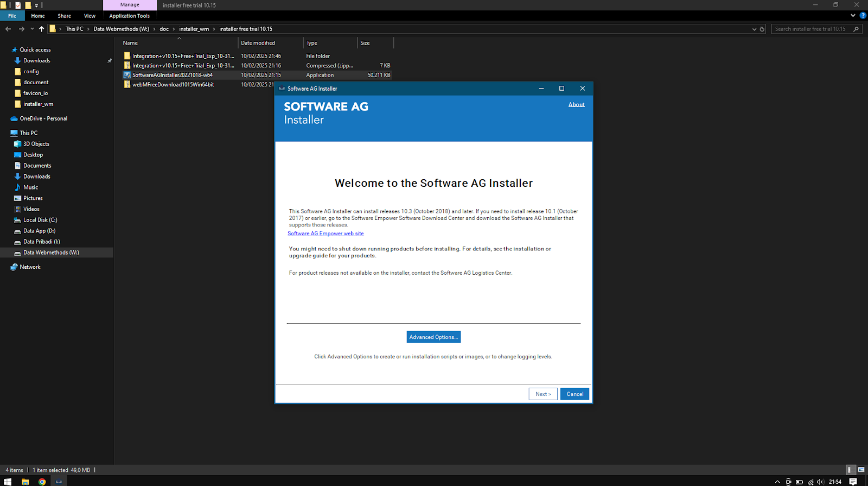Navigate up one folder level
The height and width of the screenshot is (486, 868).
tap(41, 29)
